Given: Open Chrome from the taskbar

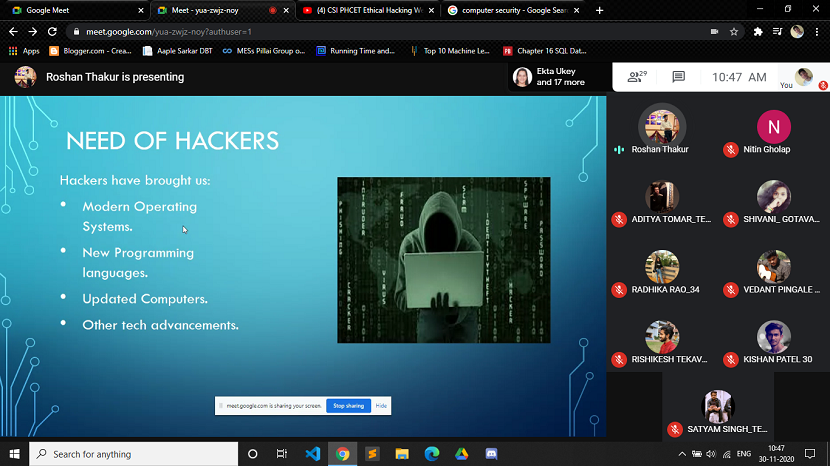Looking at the screenshot, I should 342,454.
